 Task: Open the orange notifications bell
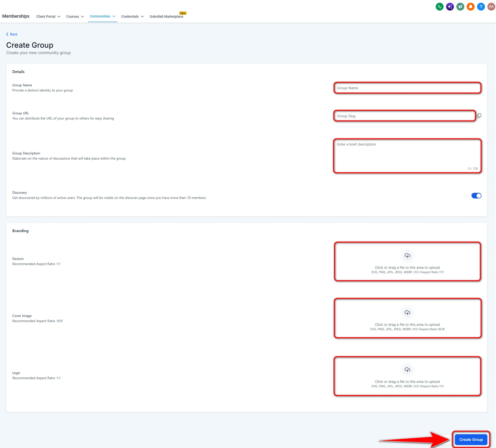coord(470,7)
